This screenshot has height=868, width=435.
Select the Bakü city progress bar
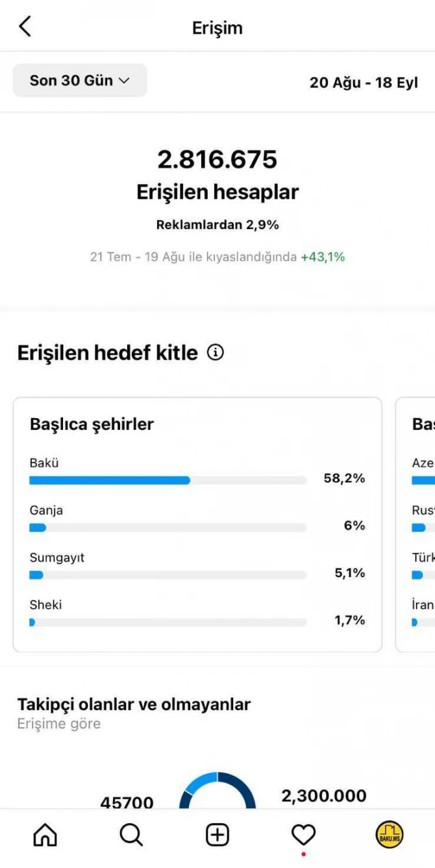click(x=168, y=480)
